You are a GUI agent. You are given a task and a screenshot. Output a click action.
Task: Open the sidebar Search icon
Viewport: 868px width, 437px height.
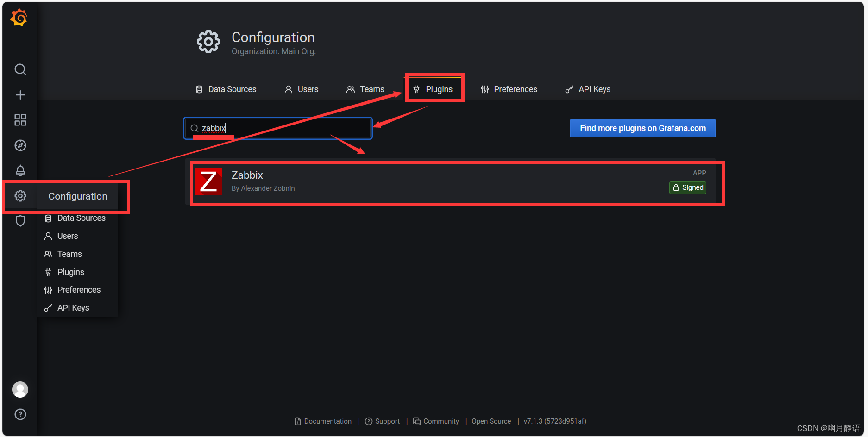pyautogui.click(x=20, y=69)
